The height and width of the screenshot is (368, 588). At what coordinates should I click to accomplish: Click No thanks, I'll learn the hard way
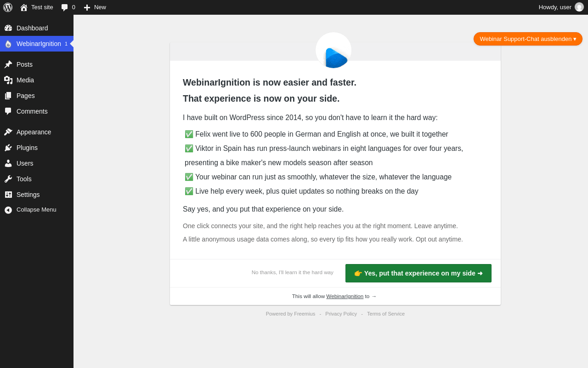coord(293,272)
